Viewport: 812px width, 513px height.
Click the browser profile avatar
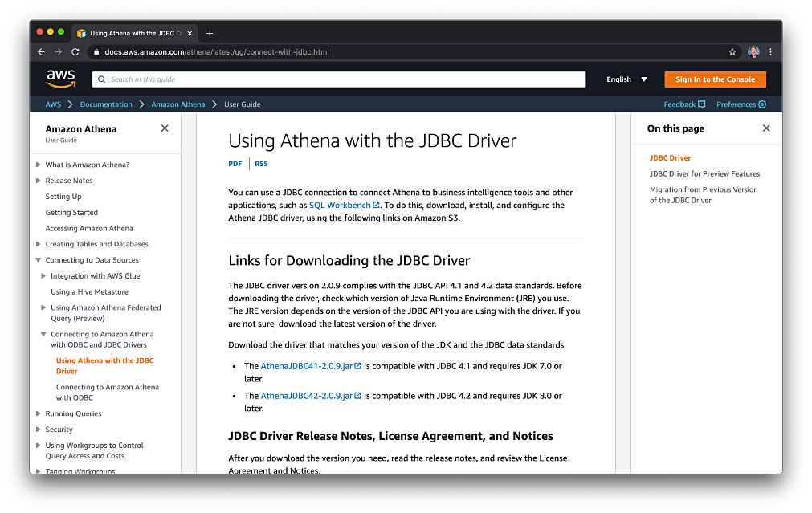click(753, 51)
